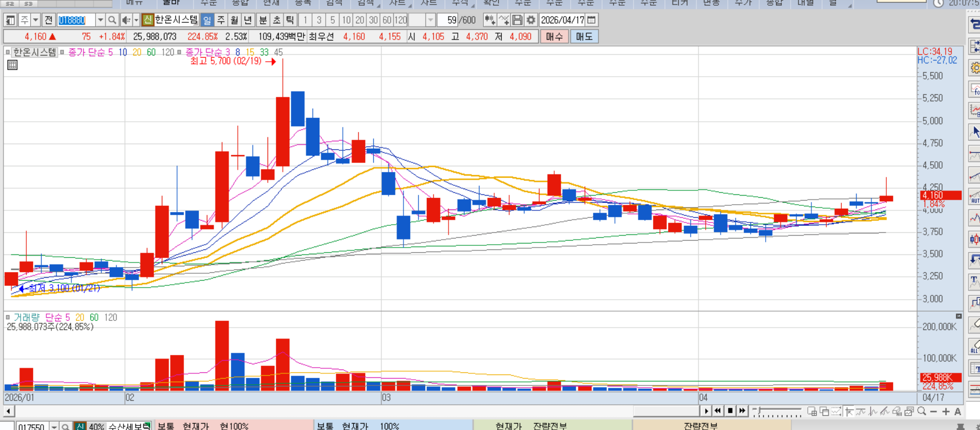Click the stock search magnifier icon
Viewport: 980px width, 430px height.
[112, 20]
